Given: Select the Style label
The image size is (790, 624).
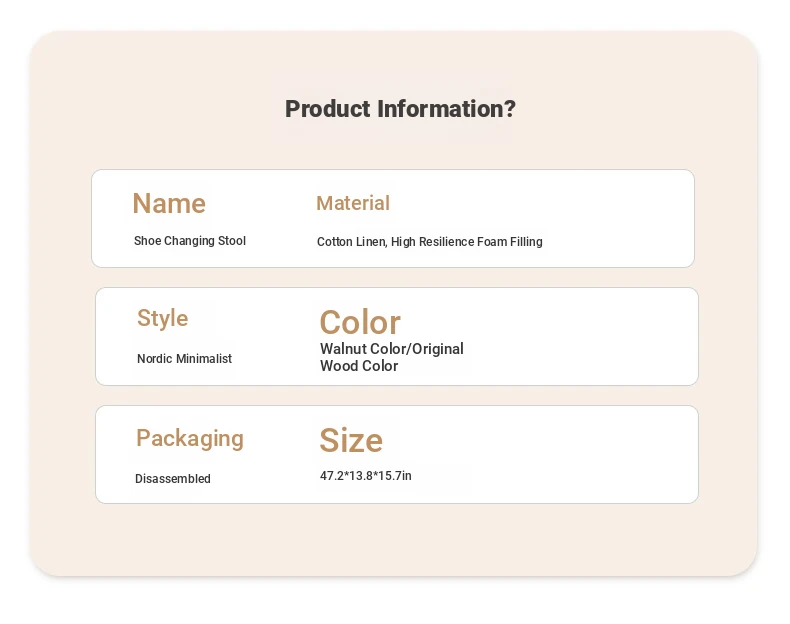Looking at the screenshot, I should (162, 318).
